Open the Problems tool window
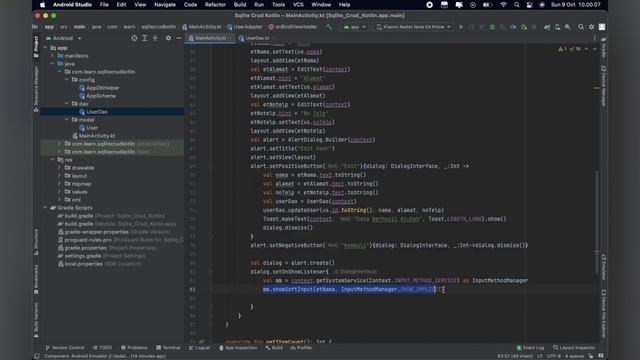 pyautogui.click(x=134, y=348)
